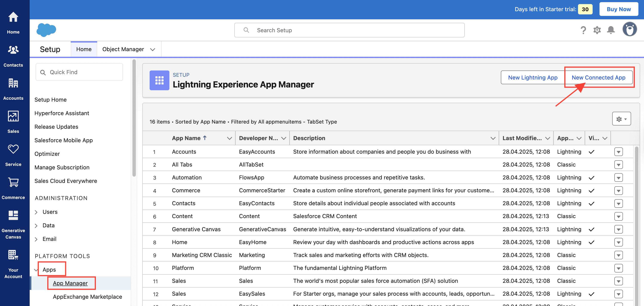Select the Service heart icon
This screenshot has width=644, height=306.
13,149
